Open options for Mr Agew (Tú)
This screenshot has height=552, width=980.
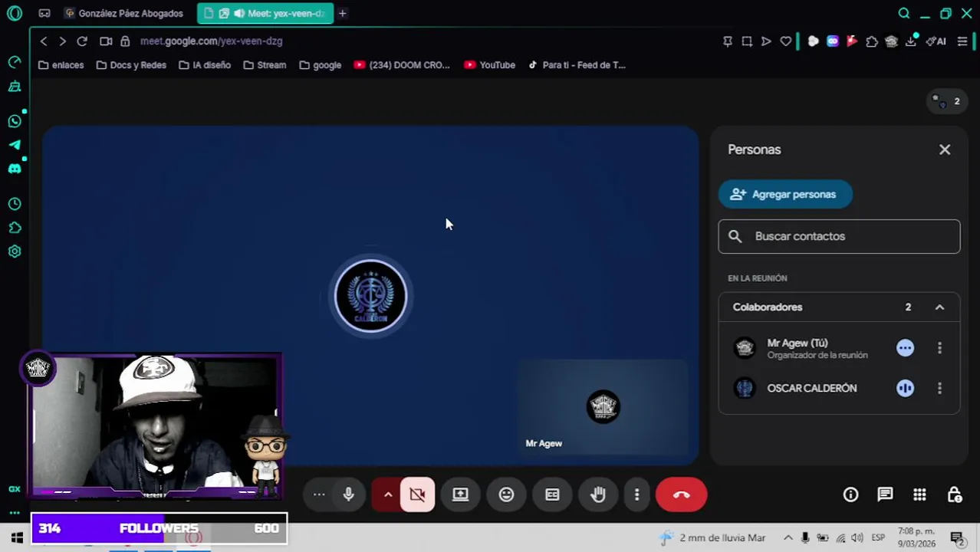(939, 348)
